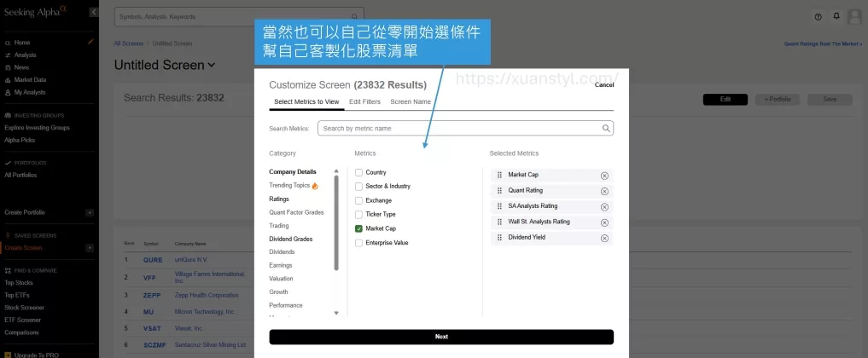Screen dimensions: 868x358
Task: Uncheck the Market Cap checkbox
Action: (358, 228)
